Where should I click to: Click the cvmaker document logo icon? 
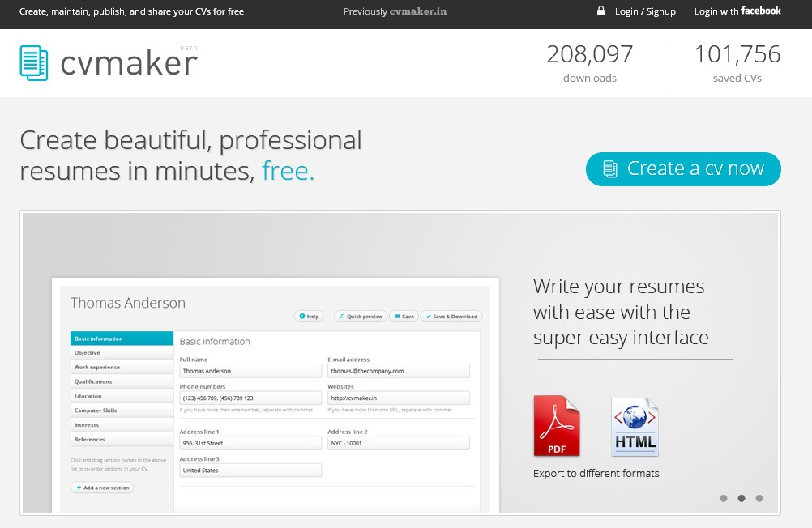[x=34, y=63]
